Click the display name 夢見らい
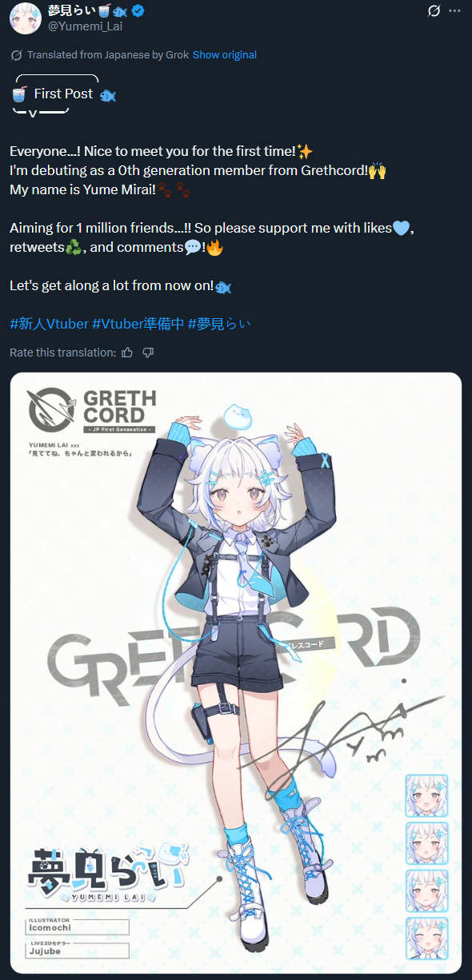The width and height of the screenshot is (472, 980). click(70, 10)
